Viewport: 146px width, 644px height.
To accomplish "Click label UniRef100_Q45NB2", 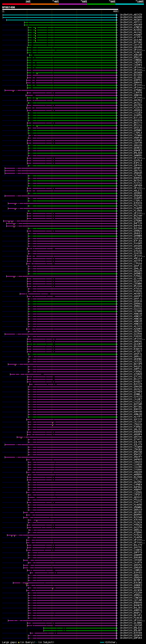I will tap(131, 130).
